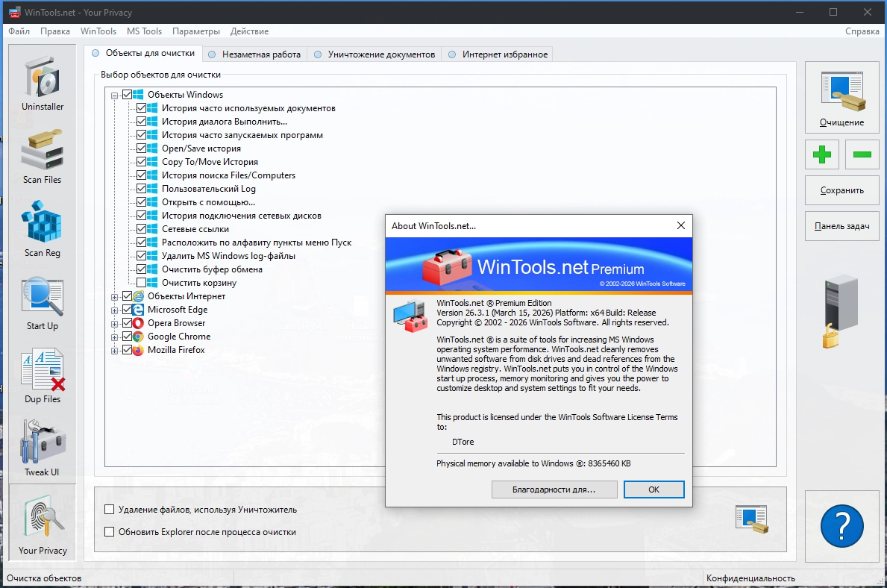Image resolution: width=887 pixels, height=588 pixels.
Task: Click the Opera Browser icon in tree
Action: (x=138, y=323)
